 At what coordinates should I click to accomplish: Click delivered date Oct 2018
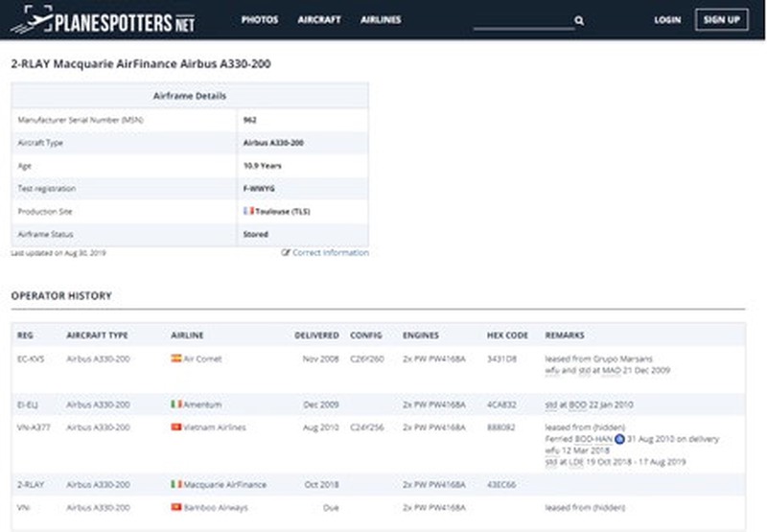(x=321, y=485)
